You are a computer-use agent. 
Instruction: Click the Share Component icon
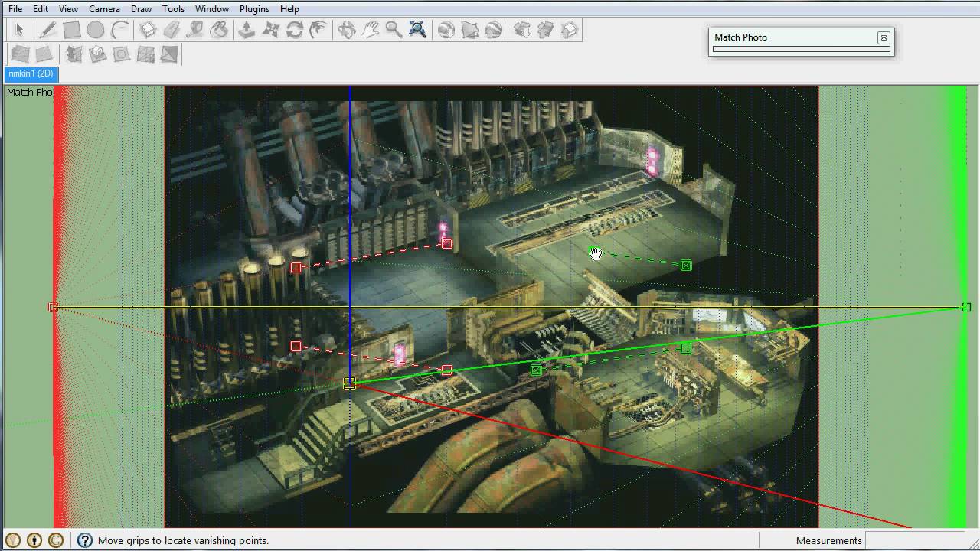coord(569,30)
